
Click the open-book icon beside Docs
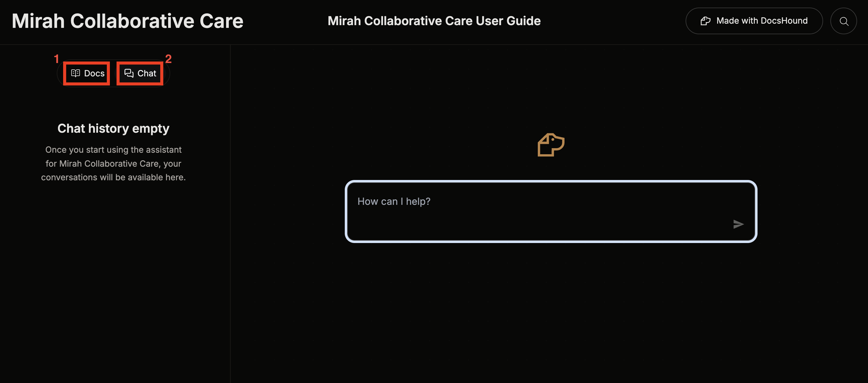pyautogui.click(x=76, y=73)
